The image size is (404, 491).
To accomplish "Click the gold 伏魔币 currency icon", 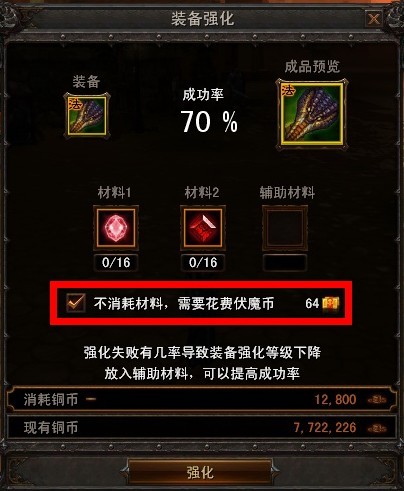I will point(331,303).
